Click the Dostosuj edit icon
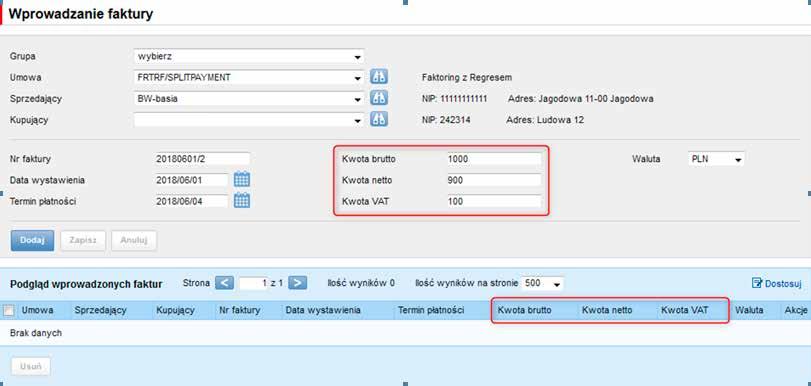Screen dimensions: 811x386 tap(757, 283)
